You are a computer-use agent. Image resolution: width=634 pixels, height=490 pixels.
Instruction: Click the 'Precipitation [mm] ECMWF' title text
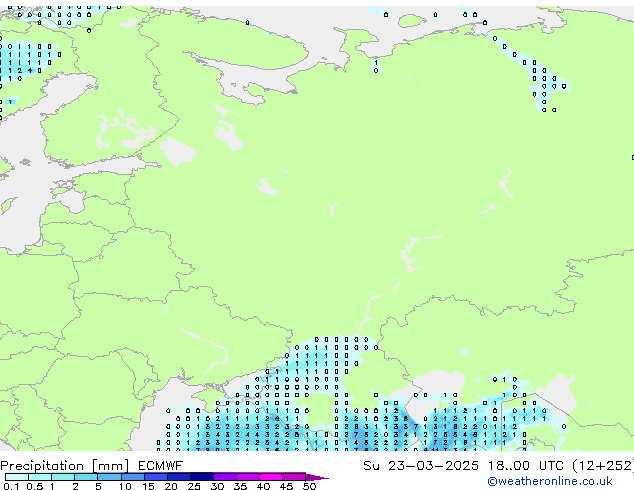(91, 466)
